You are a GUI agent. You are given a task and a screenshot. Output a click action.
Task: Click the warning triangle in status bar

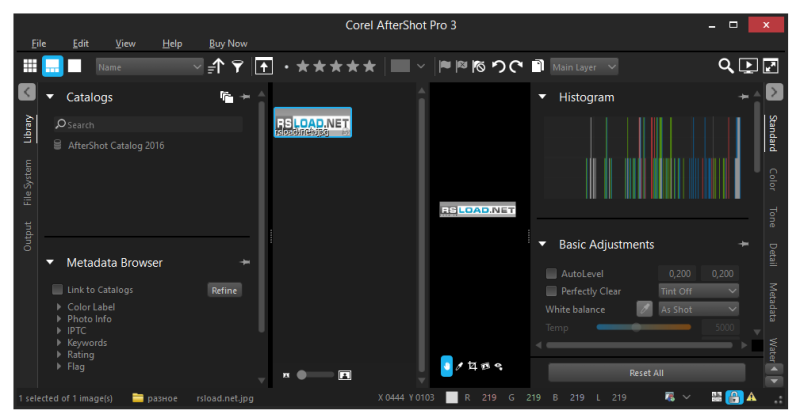[752, 397]
